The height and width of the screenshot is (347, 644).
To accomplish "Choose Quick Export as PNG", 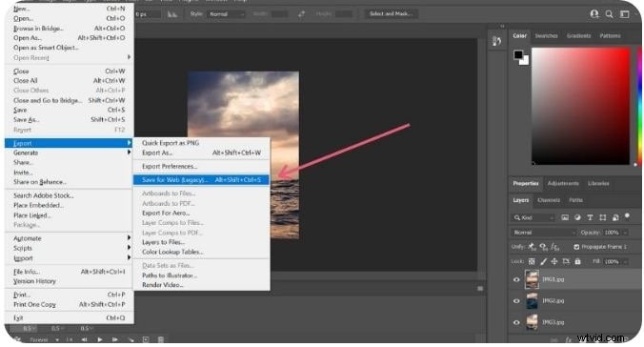I will click(201, 143).
